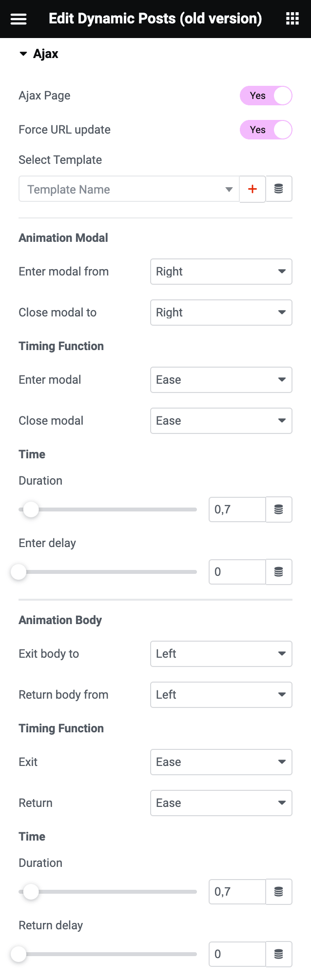Open the Enter modal from dropdown
This screenshot has width=311, height=980.
click(x=221, y=272)
